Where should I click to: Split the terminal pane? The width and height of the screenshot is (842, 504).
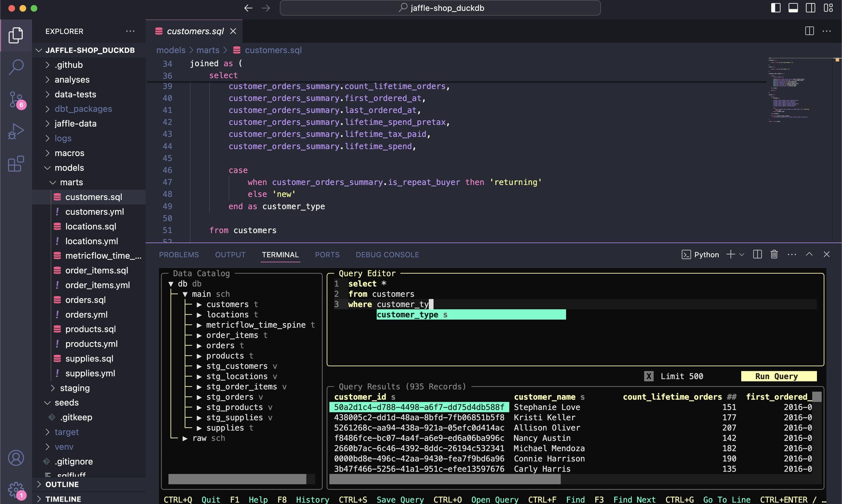pyautogui.click(x=757, y=254)
